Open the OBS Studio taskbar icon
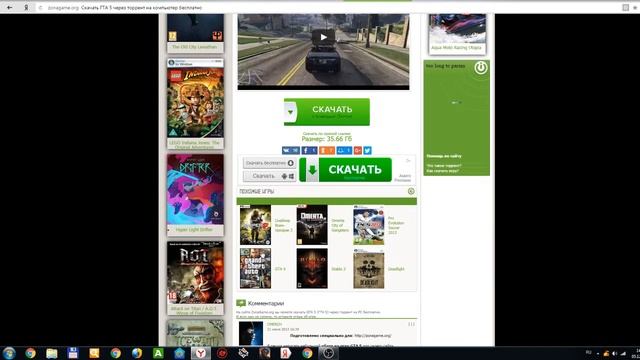The image size is (640, 360). 328,353
